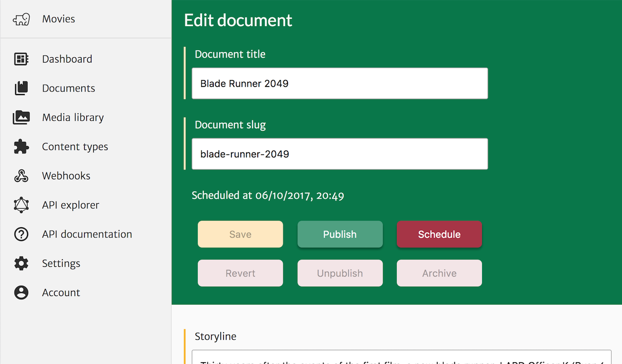
Task: Click the 'Storyline' field label
Action: (215, 336)
